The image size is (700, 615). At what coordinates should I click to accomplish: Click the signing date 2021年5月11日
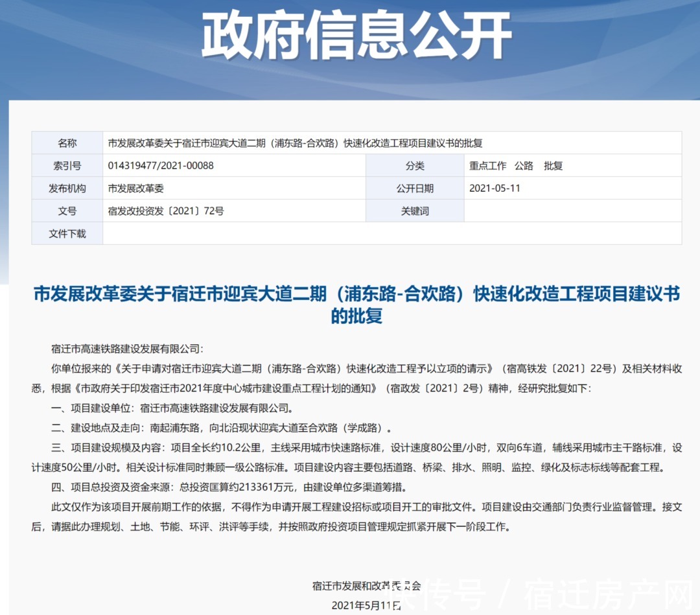pos(366,605)
